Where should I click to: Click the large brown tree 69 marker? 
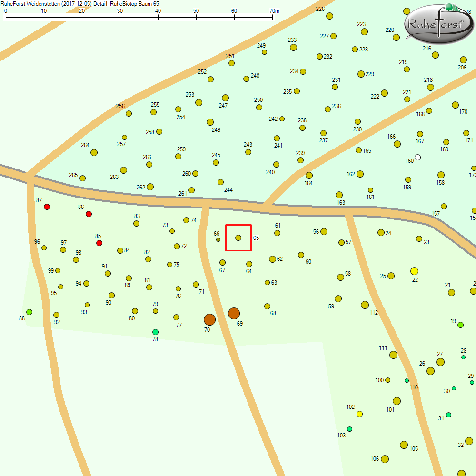click(234, 313)
